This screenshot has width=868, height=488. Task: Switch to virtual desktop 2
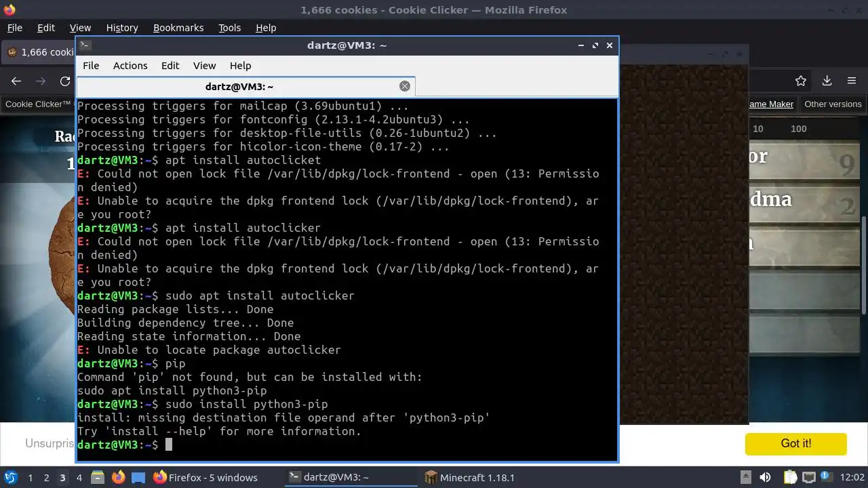pos(46,477)
